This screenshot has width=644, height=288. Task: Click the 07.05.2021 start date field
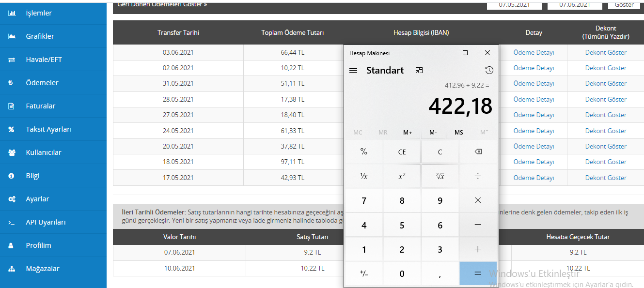(514, 4)
